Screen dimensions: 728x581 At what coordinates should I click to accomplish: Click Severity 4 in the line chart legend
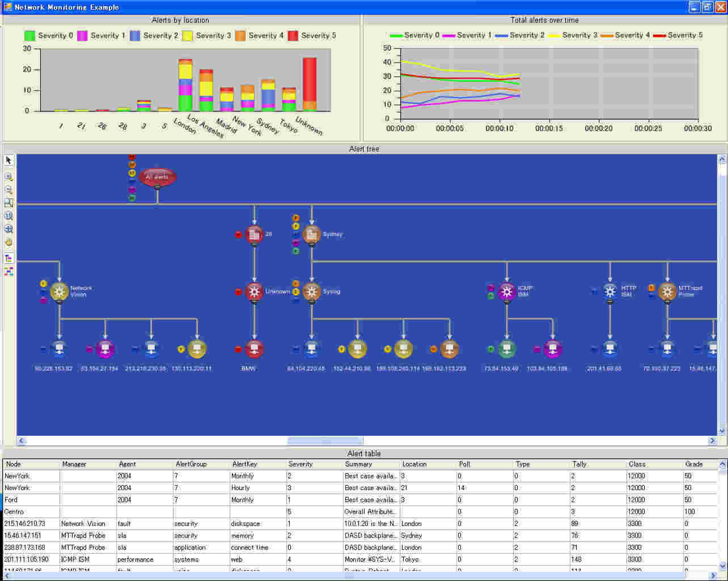click(x=625, y=35)
